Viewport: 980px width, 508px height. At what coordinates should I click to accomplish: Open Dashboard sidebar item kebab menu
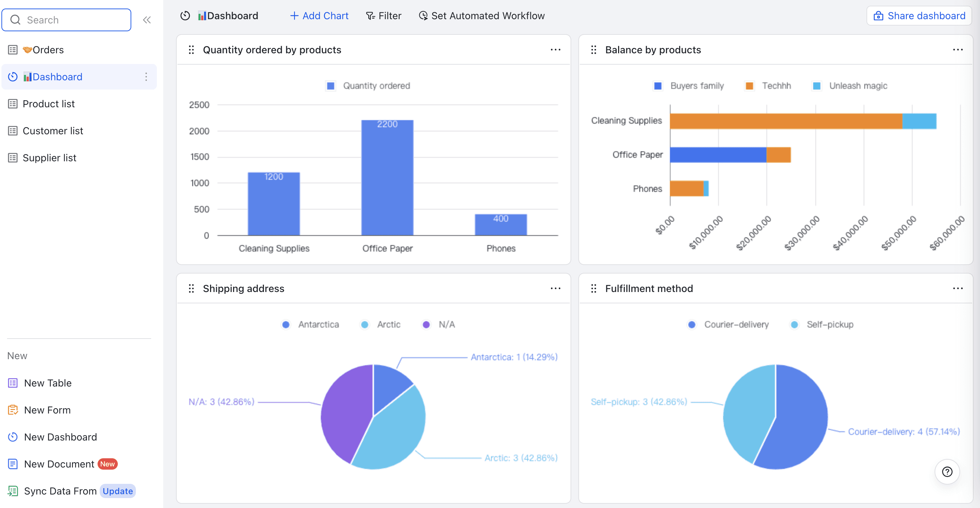pos(146,77)
